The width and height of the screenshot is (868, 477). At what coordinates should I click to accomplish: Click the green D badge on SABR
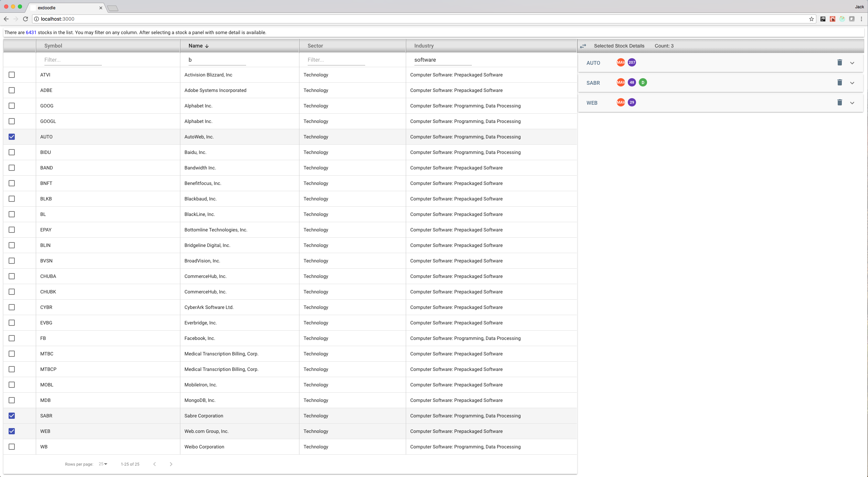pos(643,82)
